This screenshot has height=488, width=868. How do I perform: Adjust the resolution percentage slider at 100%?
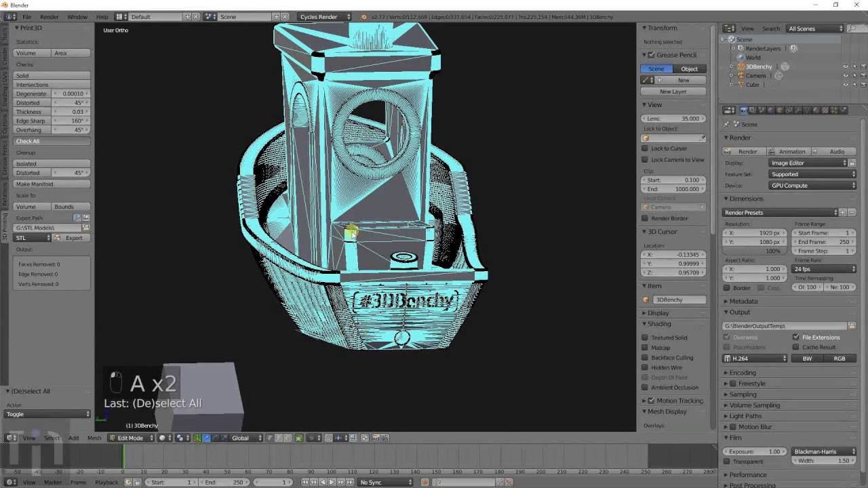(x=755, y=251)
